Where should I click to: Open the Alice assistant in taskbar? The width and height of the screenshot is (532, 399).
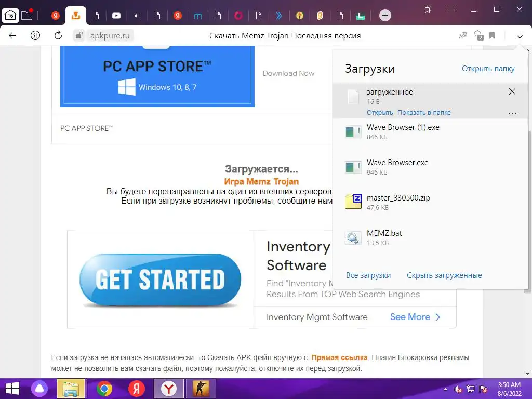pyautogui.click(x=39, y=389)
